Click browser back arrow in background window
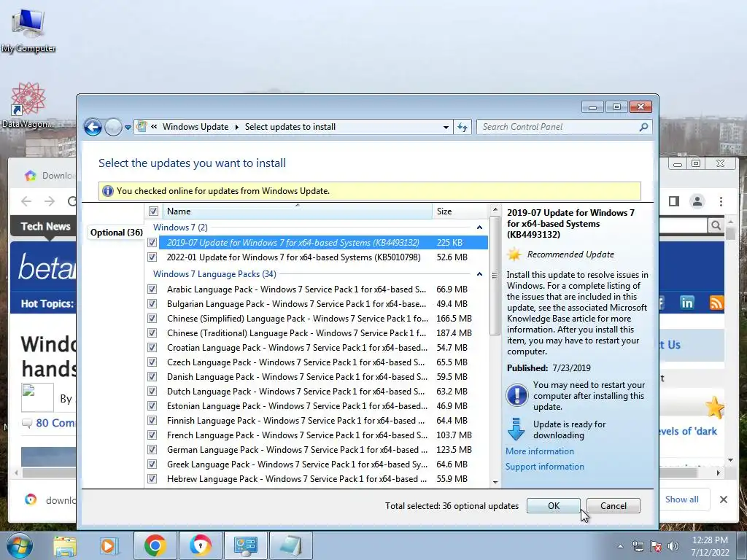The height and width of the screenshot is (560, 747). click(x=26, y=201)
